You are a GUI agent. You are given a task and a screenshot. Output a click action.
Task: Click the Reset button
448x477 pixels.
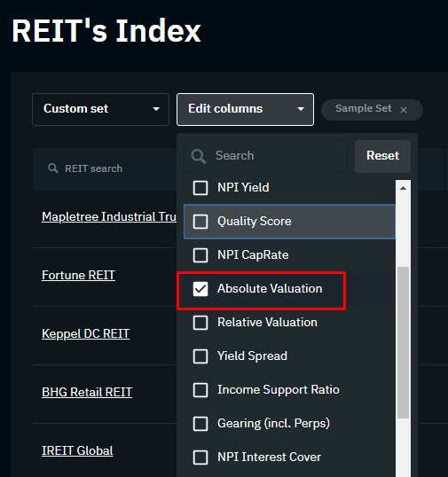tap(382, 156)
